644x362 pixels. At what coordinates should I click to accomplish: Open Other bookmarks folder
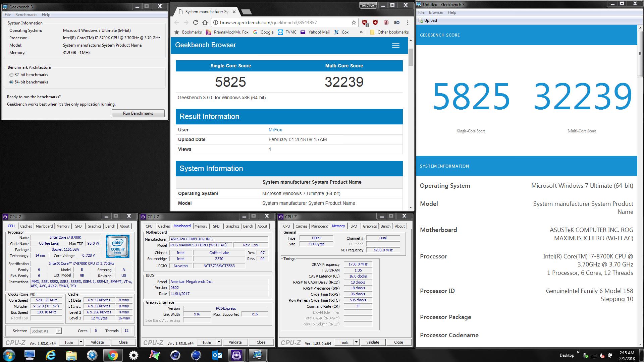[x=389, y=32]
